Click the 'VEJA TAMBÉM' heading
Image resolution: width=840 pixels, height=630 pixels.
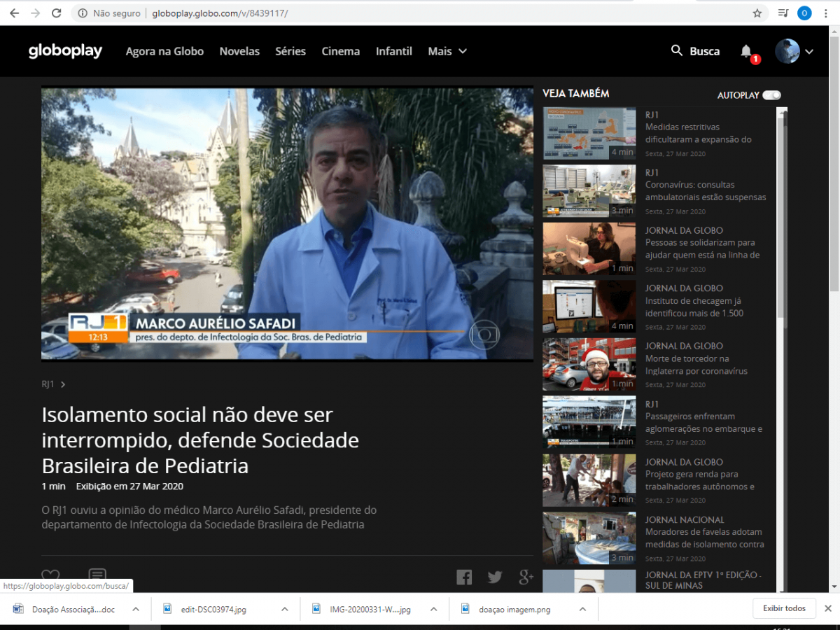(x=576, y=93)
